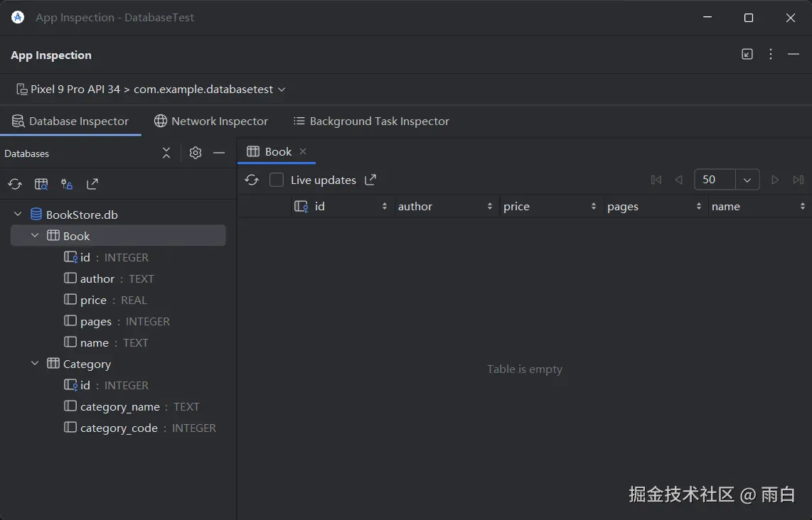Click Category table icon in tree

(53, 363)
